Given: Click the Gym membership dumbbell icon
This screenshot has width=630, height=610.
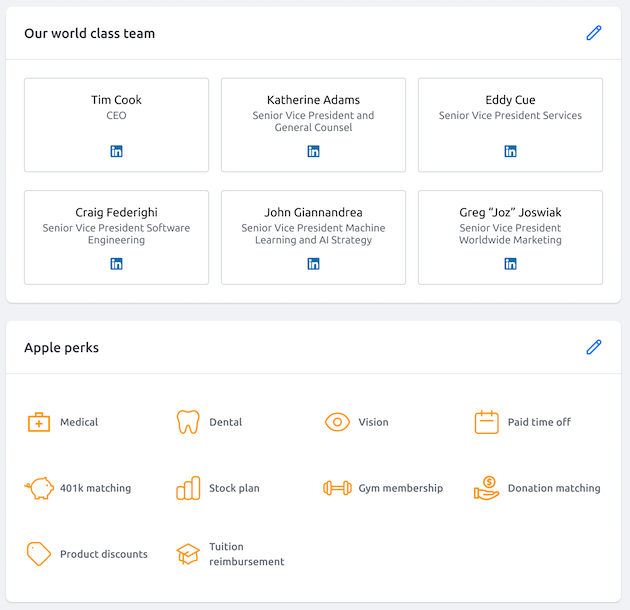Looking at the screenshot, I should tap(337, 488).
